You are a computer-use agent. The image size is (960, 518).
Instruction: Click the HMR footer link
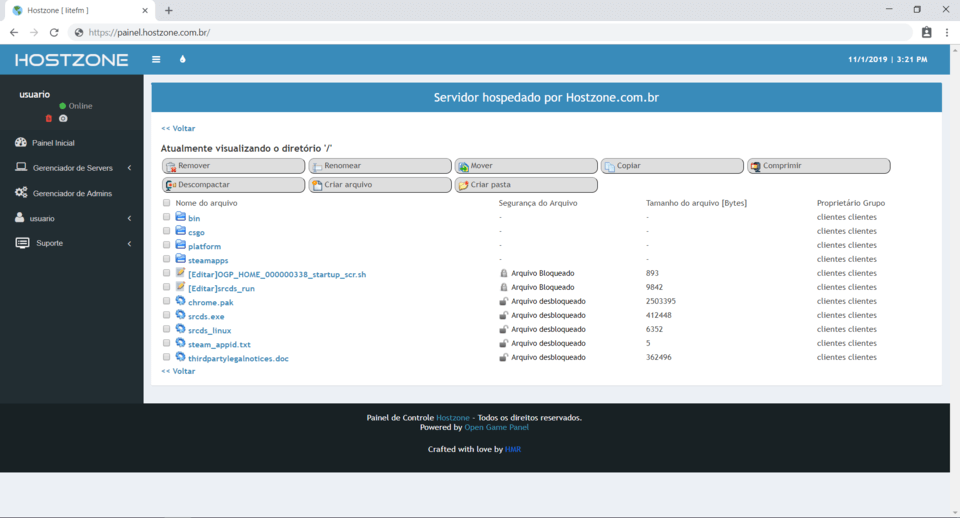click(512, 449)
